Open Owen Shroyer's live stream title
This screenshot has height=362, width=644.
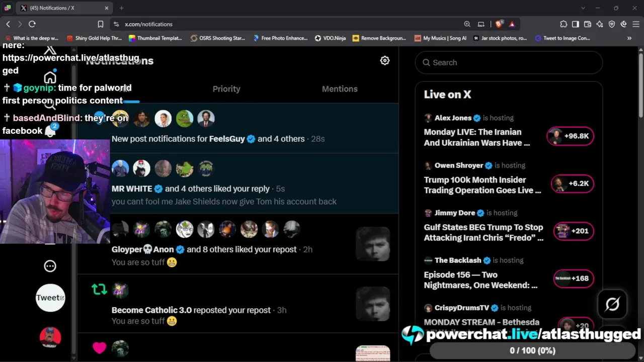tap(482, 185)
